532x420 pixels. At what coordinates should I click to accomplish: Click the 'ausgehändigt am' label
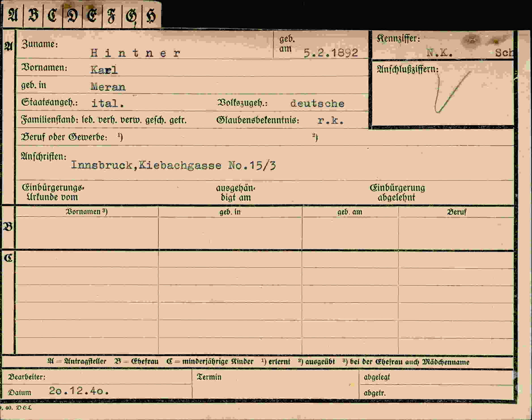click(236, 193)
